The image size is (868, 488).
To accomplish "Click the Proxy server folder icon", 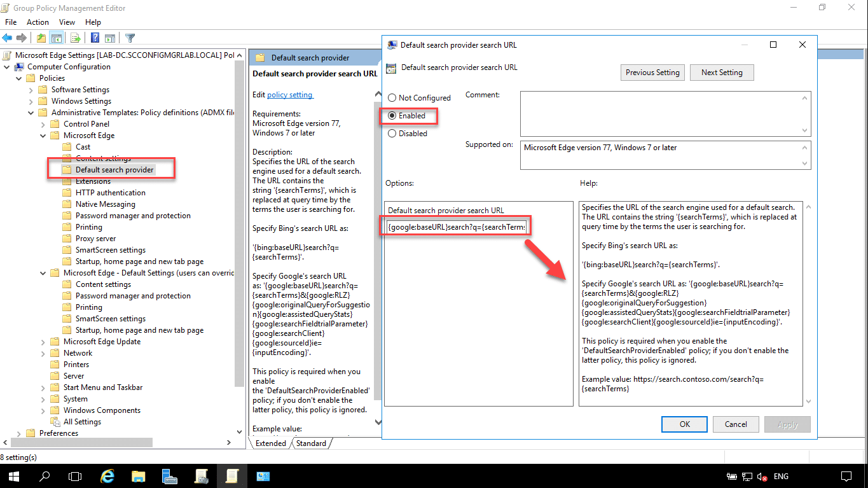I will (x=67, y=239).
